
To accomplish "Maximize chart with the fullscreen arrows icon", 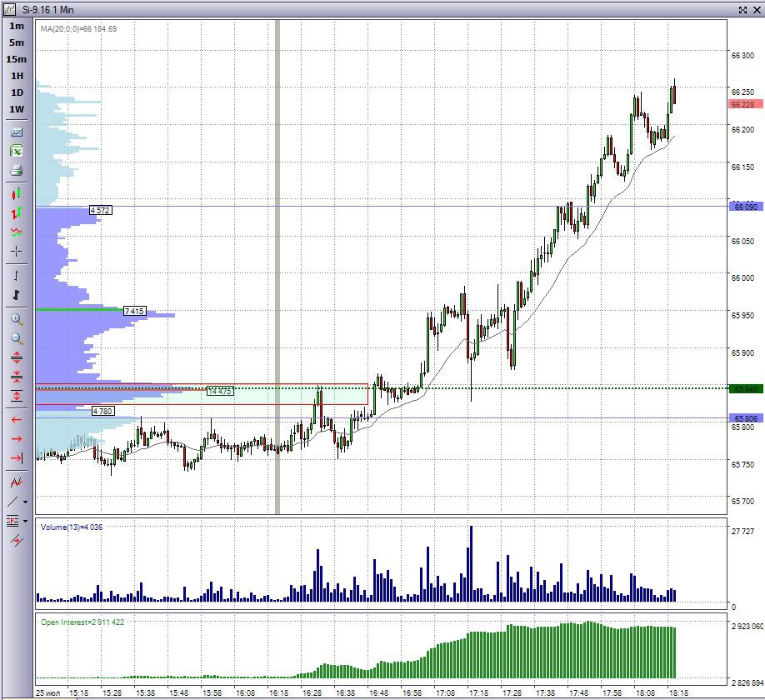I will 742,9.
